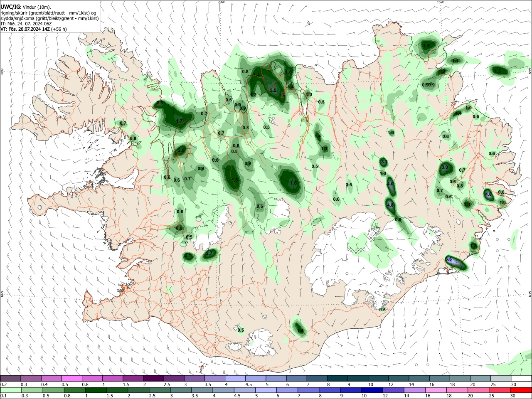Image resolution: width=532 pixels, height=399 pixels.
Task: Click the '20W' longitude label at top
Action: [x=221, y=2]
